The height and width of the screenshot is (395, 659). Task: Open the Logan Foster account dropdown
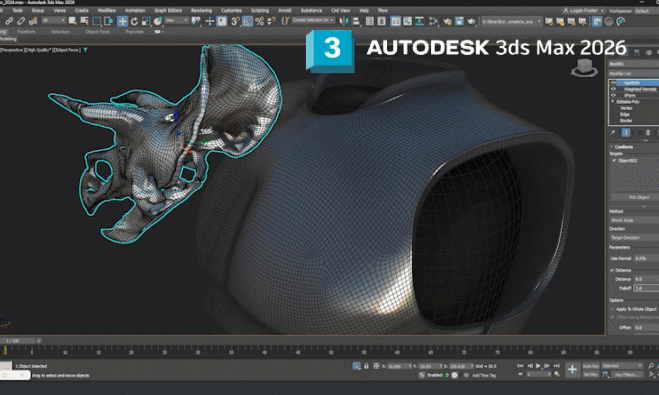(x=583, y=11)
